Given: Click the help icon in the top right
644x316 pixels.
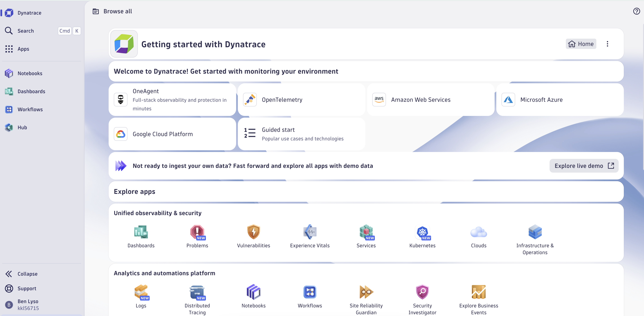Looking at the screenshot, I should pyautogui.click(x=636, y=11).
